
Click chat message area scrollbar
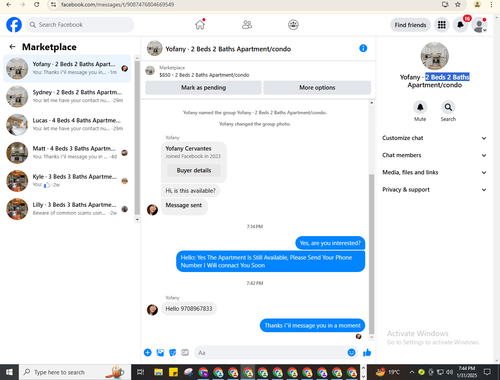click(x=371, y=253)
